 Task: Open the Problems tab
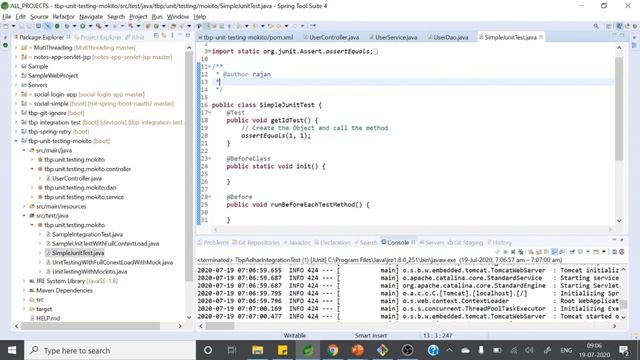click(213, 242)
